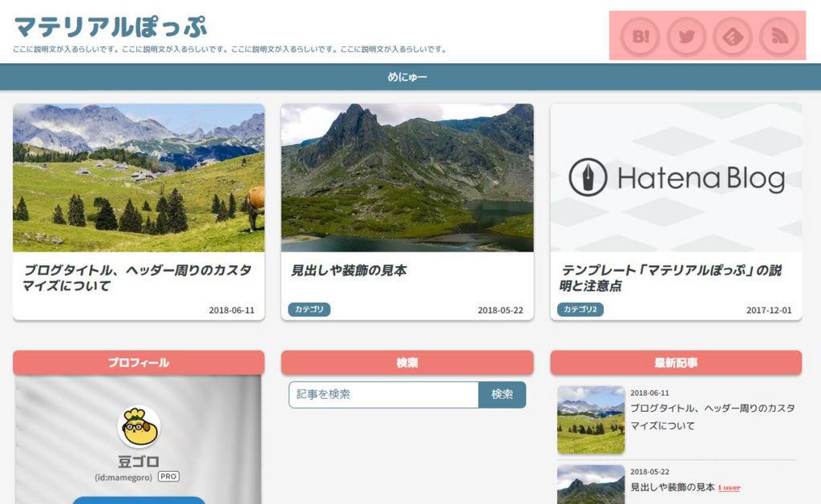821x504 pixels.
Task: Click the マテリアルぽっぷ blog title
Action: click(111, 27)
